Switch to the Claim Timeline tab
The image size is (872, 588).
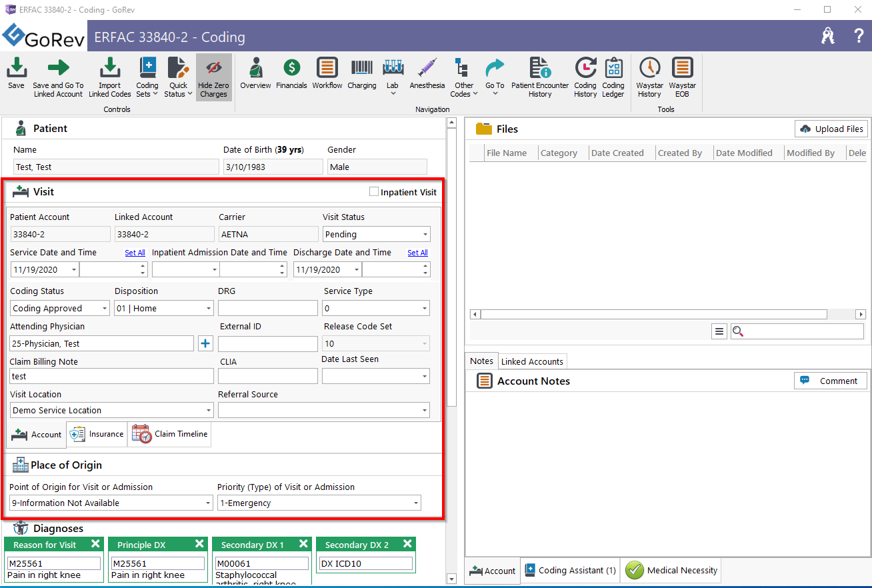click(169, 434)
